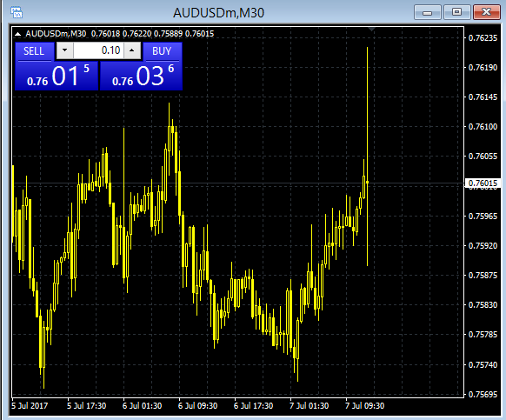The image size is (506, 420).
Task: Click the chart window icon in title bar
Action: pos(17,12)
